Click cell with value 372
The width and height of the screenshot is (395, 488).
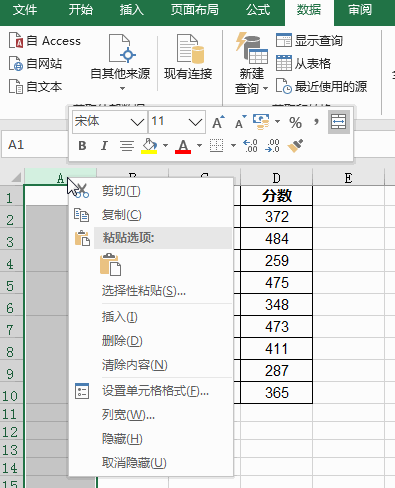click(x=276, y=217)
